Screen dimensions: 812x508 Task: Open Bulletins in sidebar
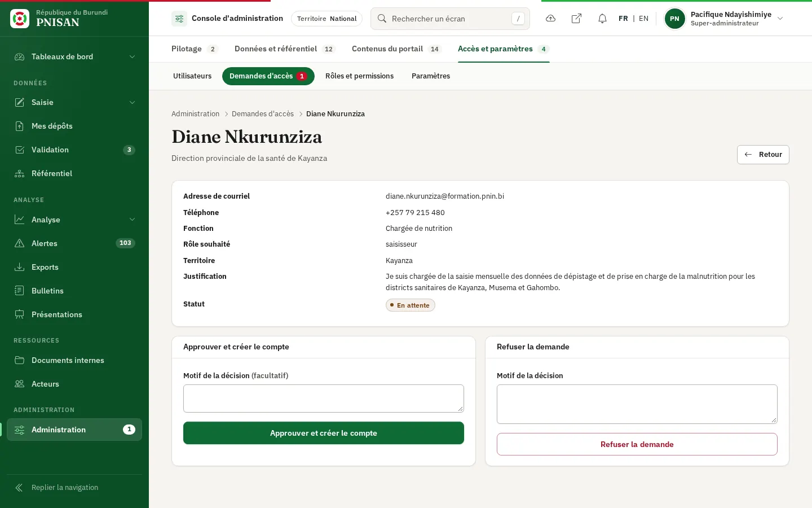click(74, 291)
